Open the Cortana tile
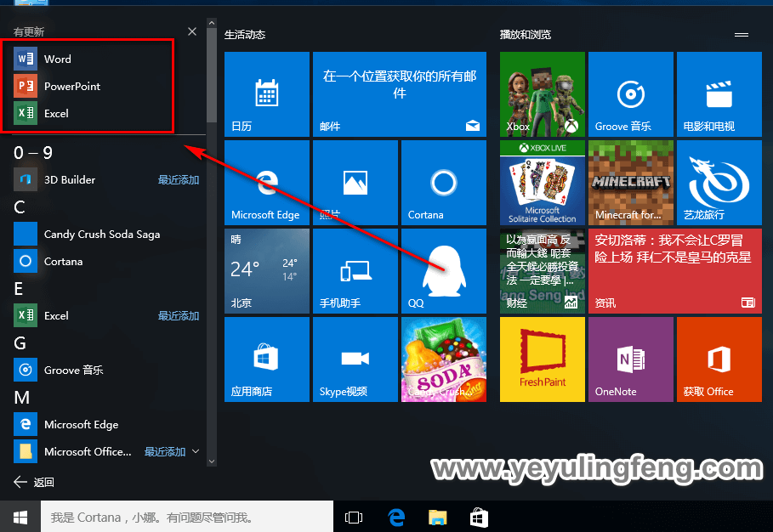The height and width of the screenshot is (532, 773). click(x=444, y=182)
